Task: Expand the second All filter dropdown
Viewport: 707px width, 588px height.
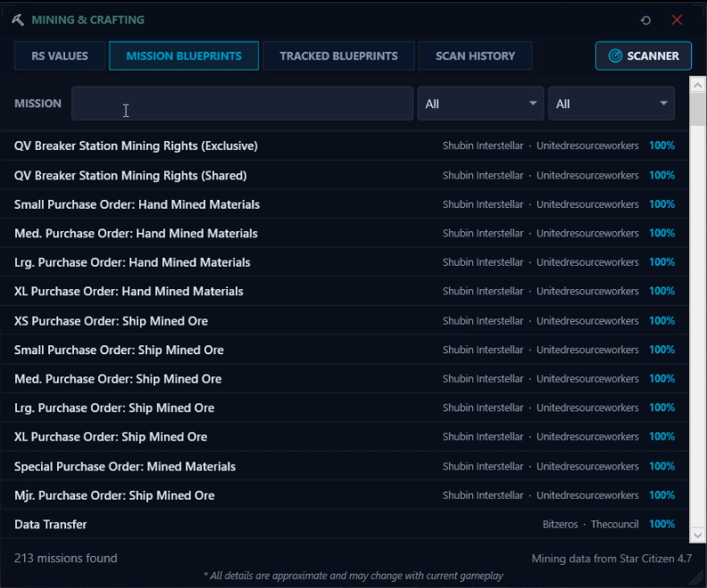Action: click(x=611, y=104)
